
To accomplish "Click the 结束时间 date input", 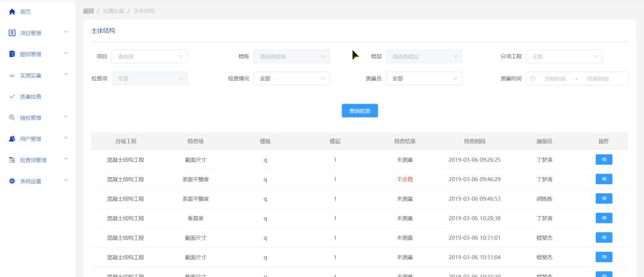I will 598,79.
